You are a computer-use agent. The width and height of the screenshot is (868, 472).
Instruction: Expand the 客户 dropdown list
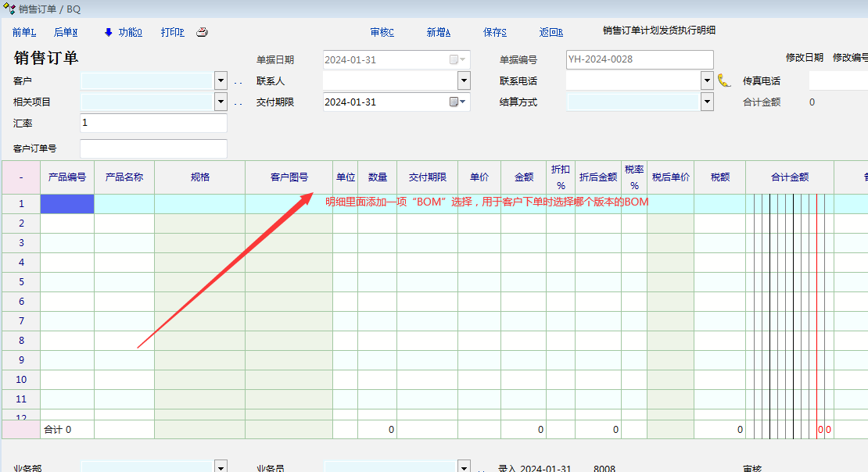[x=221, y=80]
